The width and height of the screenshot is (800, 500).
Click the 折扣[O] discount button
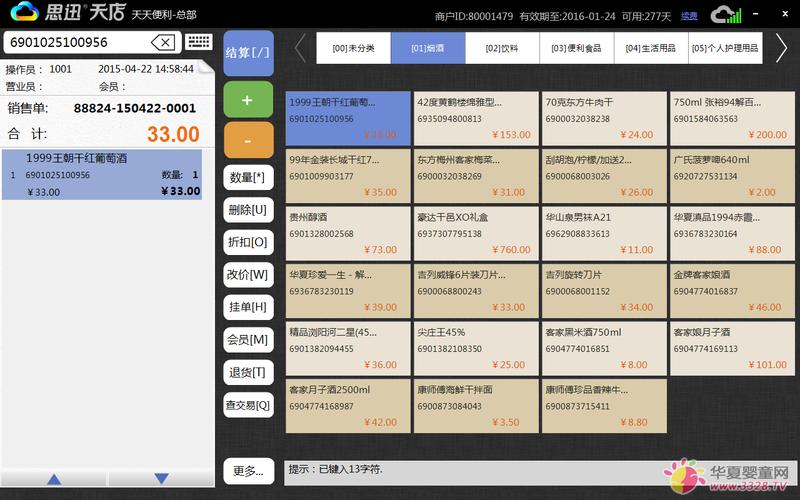(248, 242)
